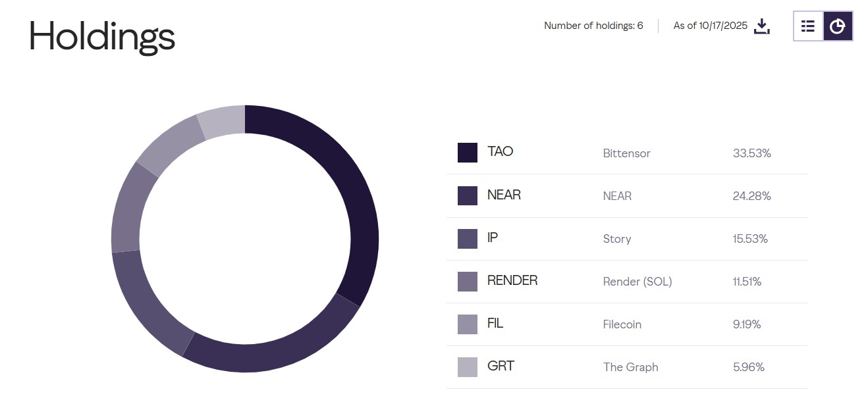Select the TAO ticker label
Image resolution: width=868 pixels, height=406 pixels.
click(501, 152)
